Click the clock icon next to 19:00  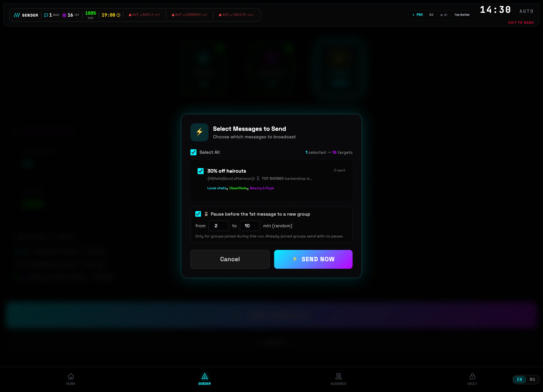pos(118,15)
